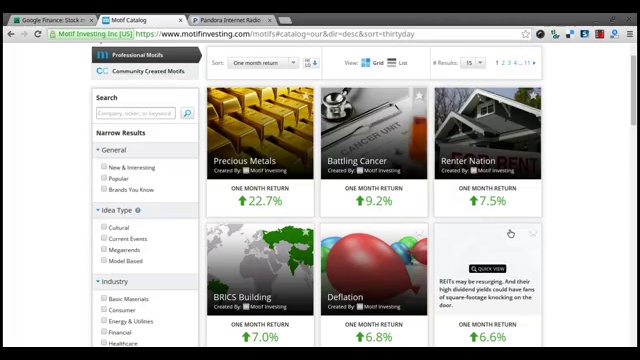This screenshot has height=360, width=640.
Task: Favorite the BRICS Building motif star
Action: 306,232
